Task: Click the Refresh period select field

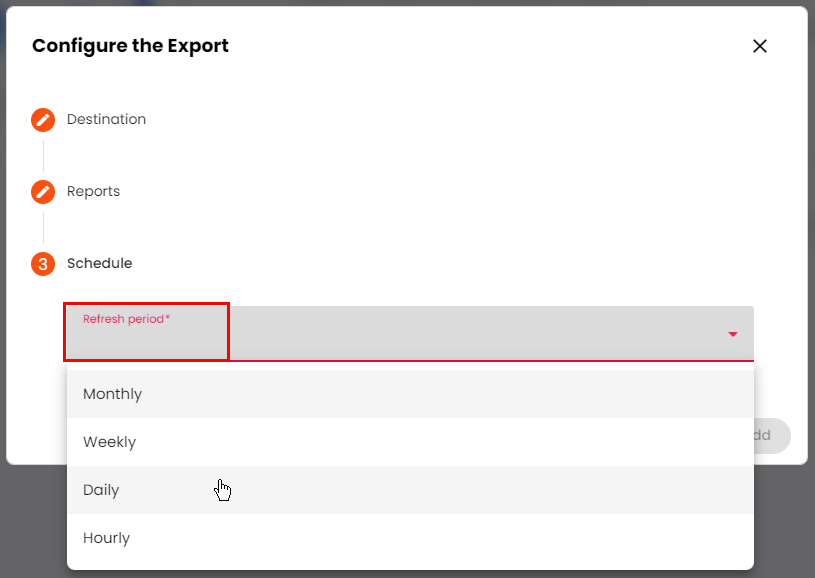Action: (410, 334)
